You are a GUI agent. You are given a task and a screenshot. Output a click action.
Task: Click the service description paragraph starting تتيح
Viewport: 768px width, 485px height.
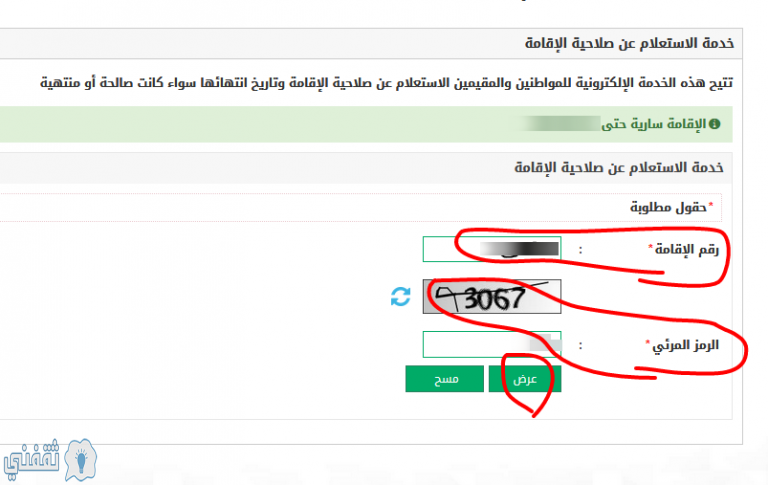point(386,83)
